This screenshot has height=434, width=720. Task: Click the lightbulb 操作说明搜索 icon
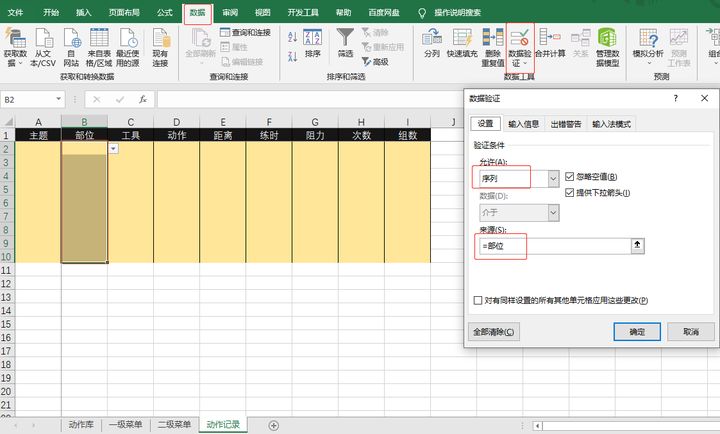pyautogui.click(x=422, y=13)
